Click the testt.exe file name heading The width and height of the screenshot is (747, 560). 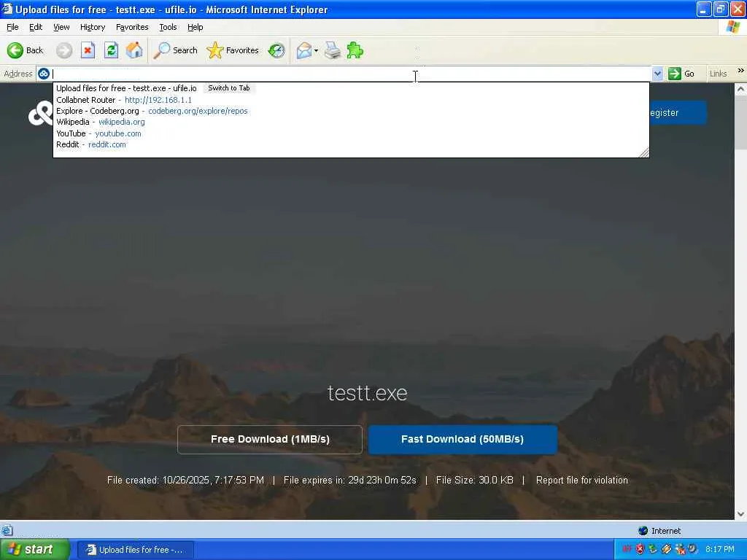[x=368, y=393]
